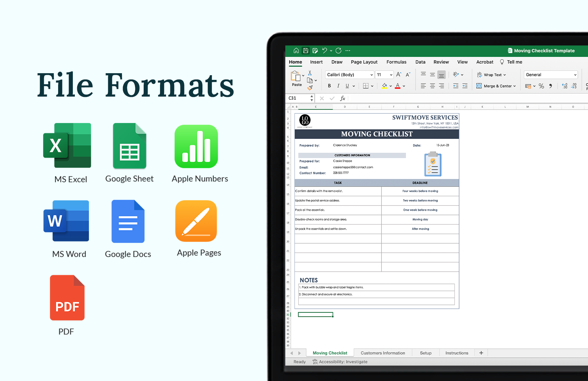Toggle top vertical alignment
This screenshot has height=381, width=588.
tap(423, 74)
